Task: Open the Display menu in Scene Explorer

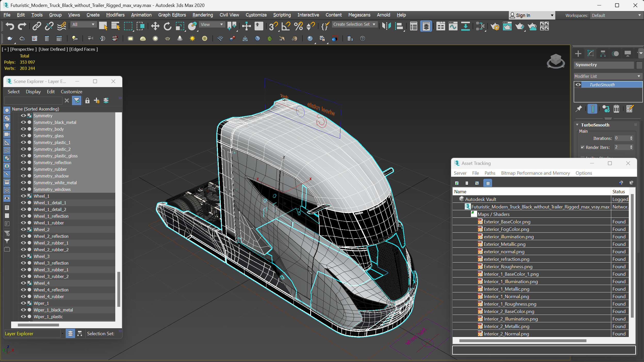Action: tap(33, 91)
